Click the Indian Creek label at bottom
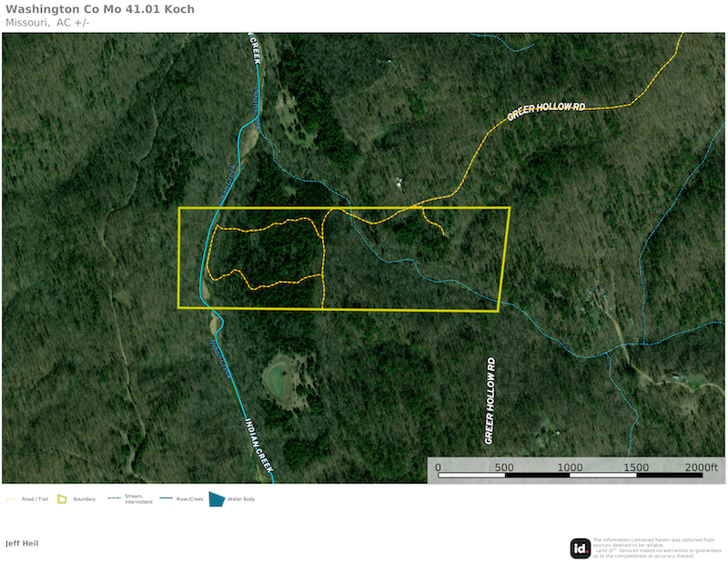This screenshot has width=728, height=562. click(259, 446)
